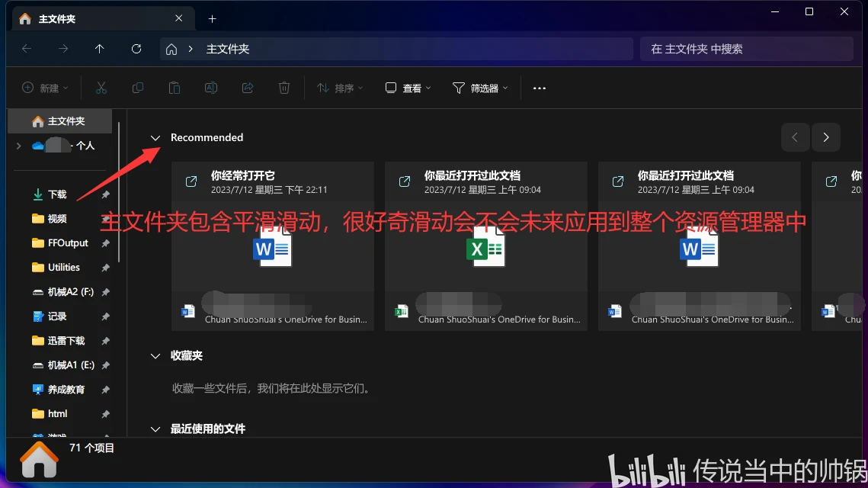This screenshot has height=488, width=868.
Task: Unpin the Utilities folder pin icon
Action: coord(106,268)
